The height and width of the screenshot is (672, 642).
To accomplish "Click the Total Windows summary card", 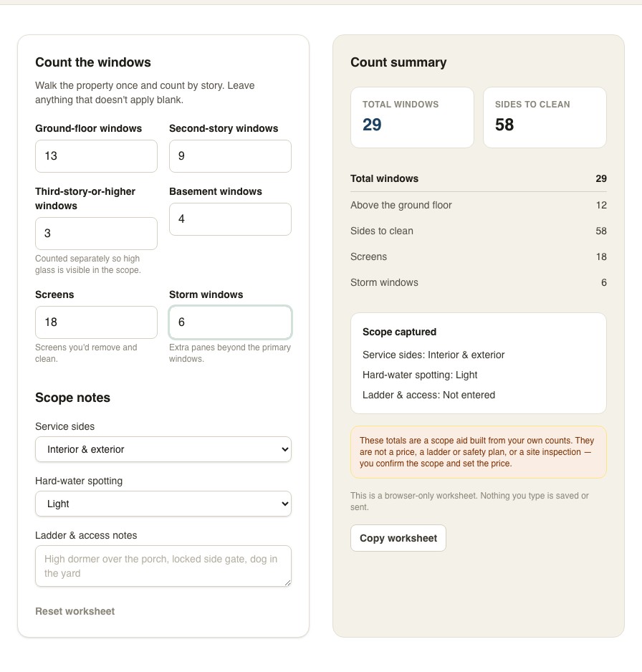I will pos(412,117).
